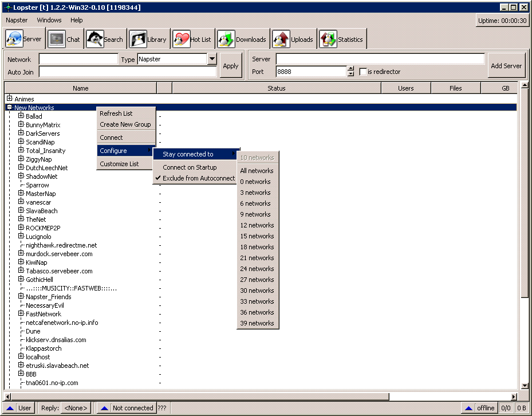The image size is (532, 416).
Task: Sort by the Files column header
Action: tap(456, 88)
